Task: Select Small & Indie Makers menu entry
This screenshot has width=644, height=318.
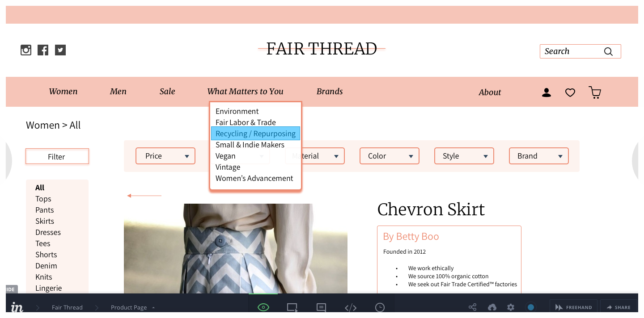Action: coord(250,145)
